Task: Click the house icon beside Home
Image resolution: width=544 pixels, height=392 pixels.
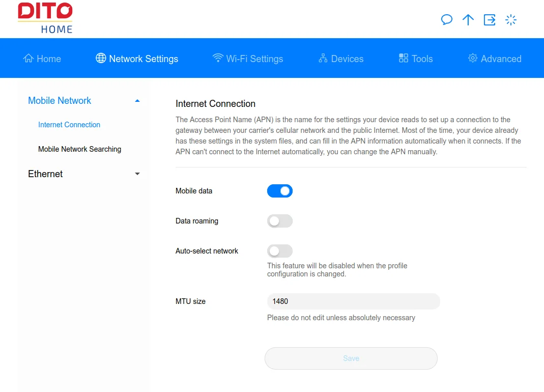Action: (x=28, y=59)
